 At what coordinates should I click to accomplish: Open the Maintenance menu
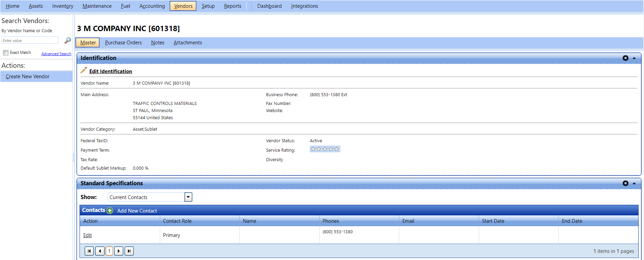[97, 6]
